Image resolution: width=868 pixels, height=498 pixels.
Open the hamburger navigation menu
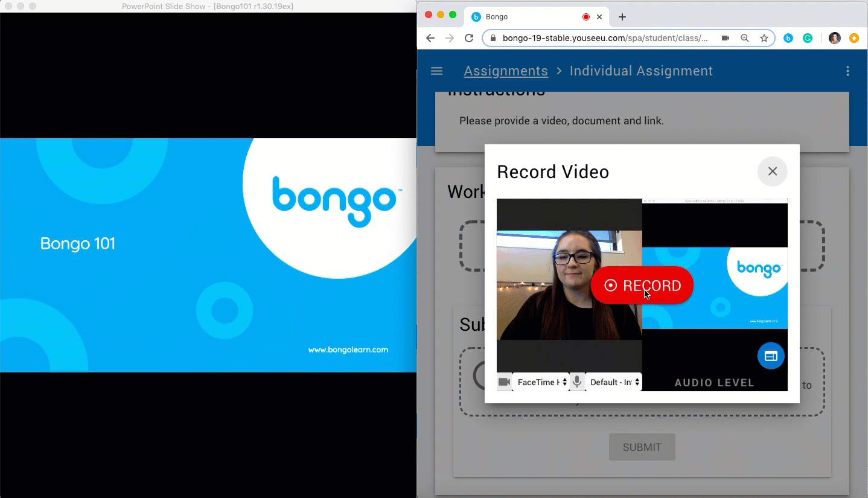(x=436, y=71)
